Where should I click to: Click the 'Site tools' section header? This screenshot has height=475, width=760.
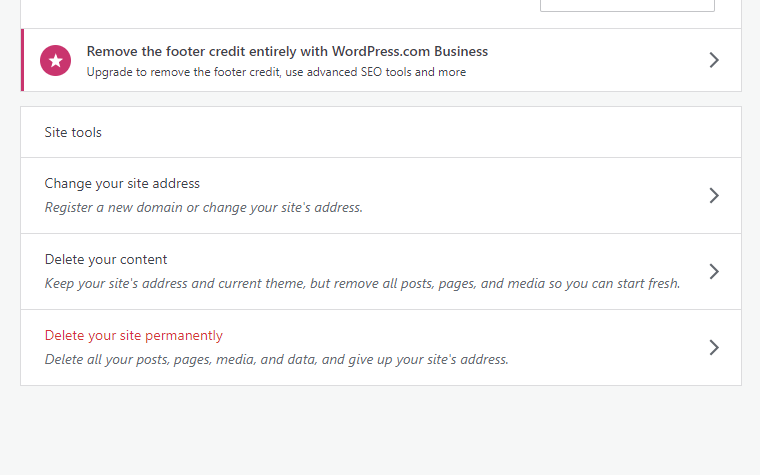pos(73,132)
